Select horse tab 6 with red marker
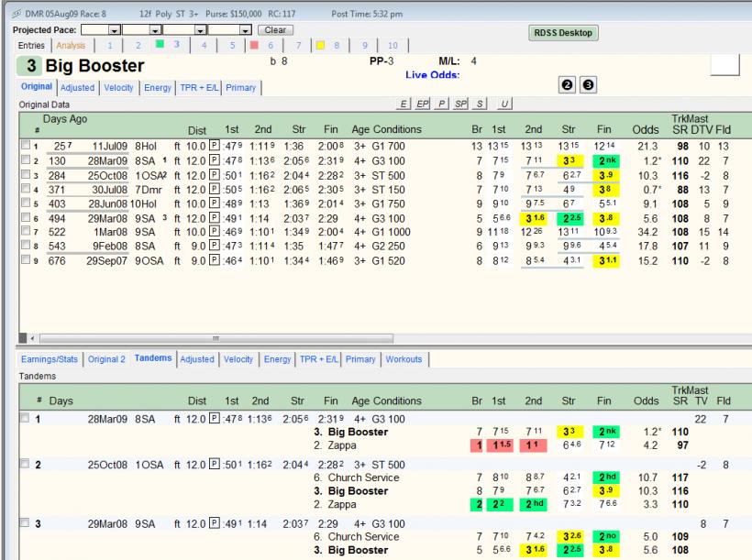 pyautogui.click(x=264, y=46)
